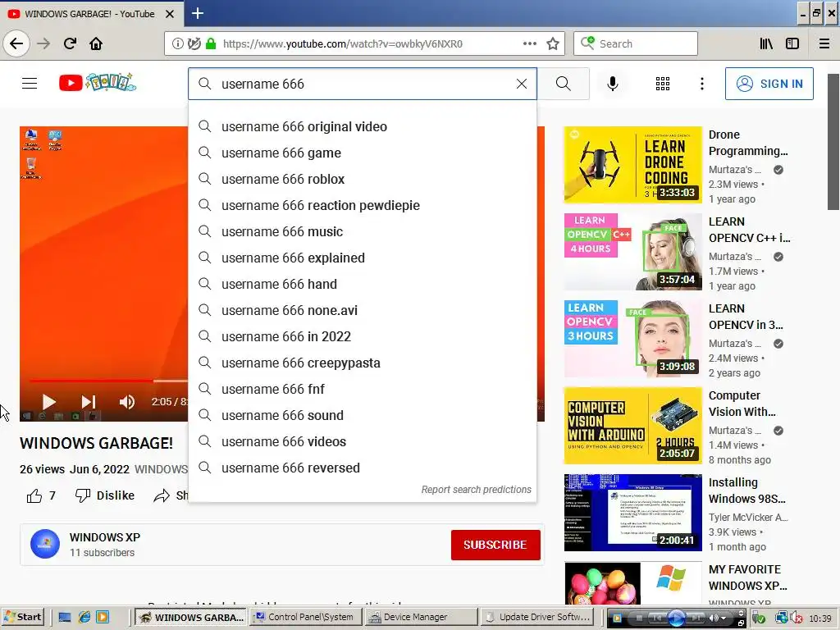Skip to next video button
Viewport: 840px width, 630px height.
[x=88, y=402]
